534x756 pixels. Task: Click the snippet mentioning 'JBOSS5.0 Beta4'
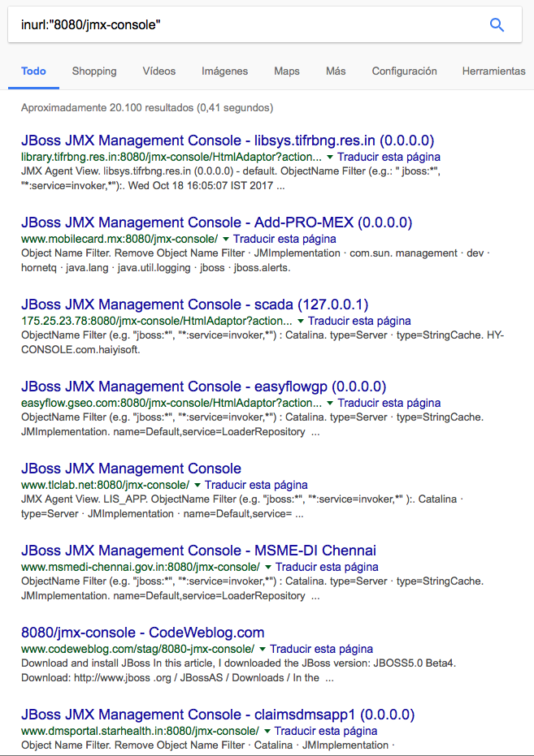click(239, 670)
